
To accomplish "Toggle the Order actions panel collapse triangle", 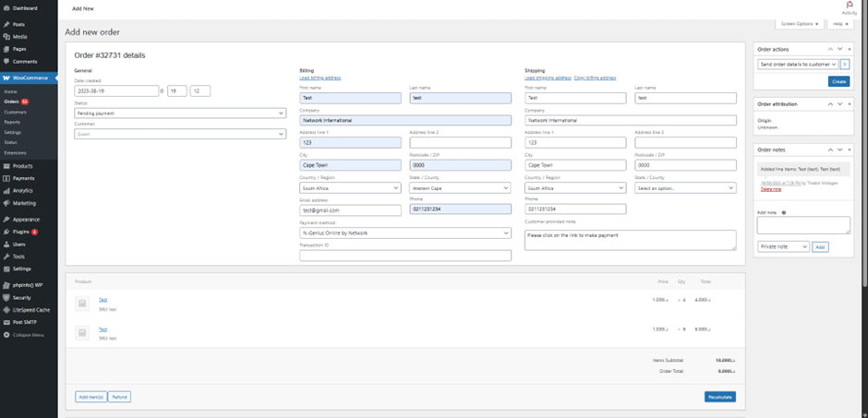I will (x=850, y=49).
